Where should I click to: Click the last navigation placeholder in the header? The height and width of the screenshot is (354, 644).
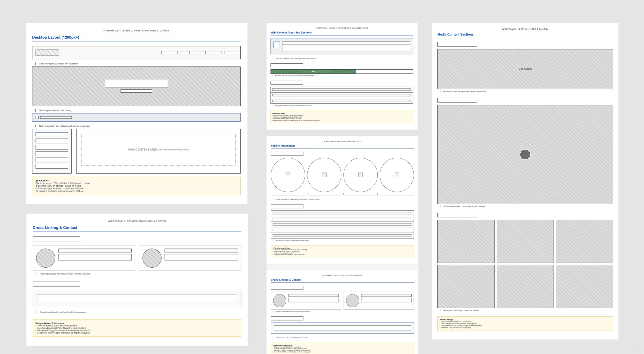point(231,53)
